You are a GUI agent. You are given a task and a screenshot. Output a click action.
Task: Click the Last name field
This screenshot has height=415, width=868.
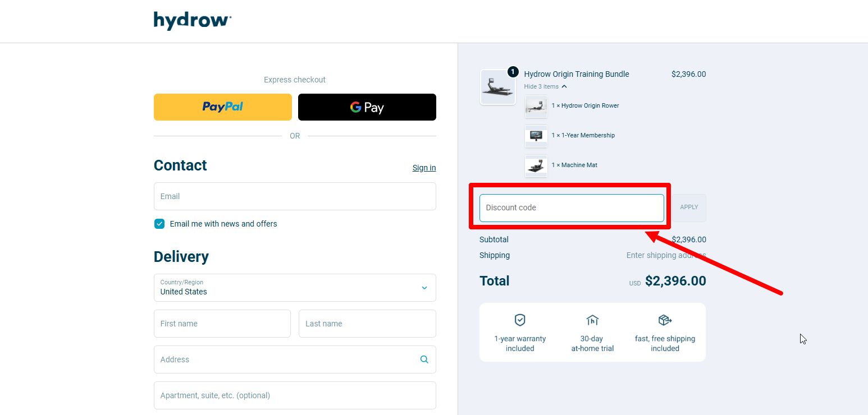coord(367,324)
